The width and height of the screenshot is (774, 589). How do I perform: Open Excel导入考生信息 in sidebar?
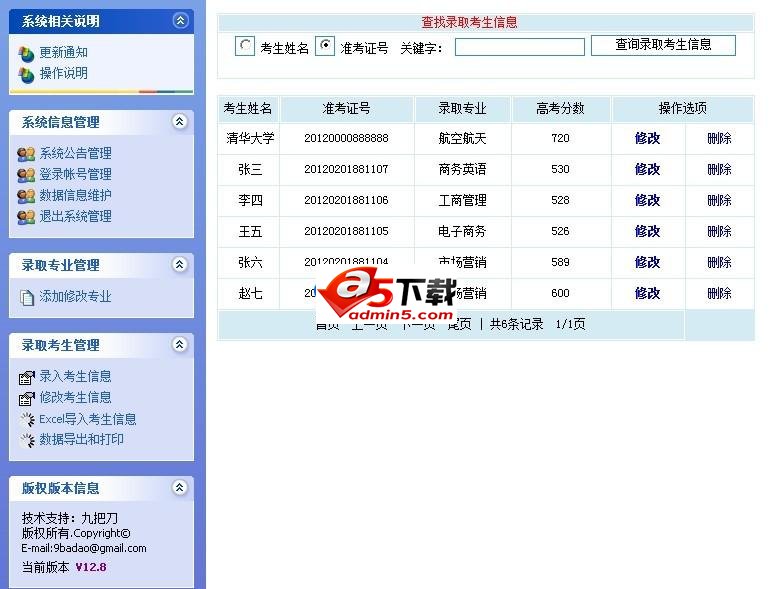tap(88, 419)
